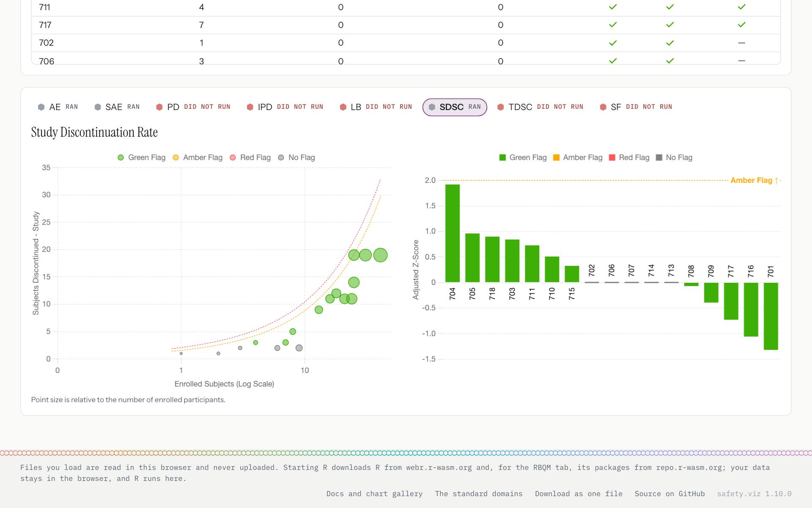Click the bar for site 705
This screenshot has height=508, width=812.
pos(472,258)
